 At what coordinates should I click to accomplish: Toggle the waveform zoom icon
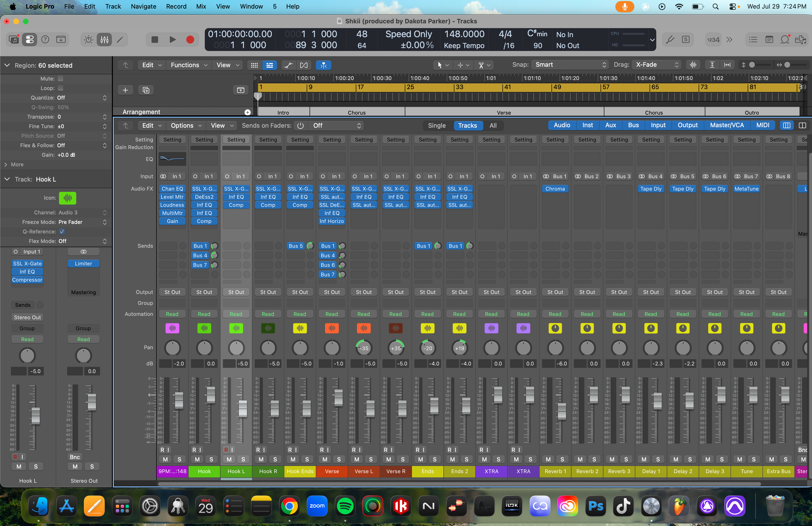(693, 65)
